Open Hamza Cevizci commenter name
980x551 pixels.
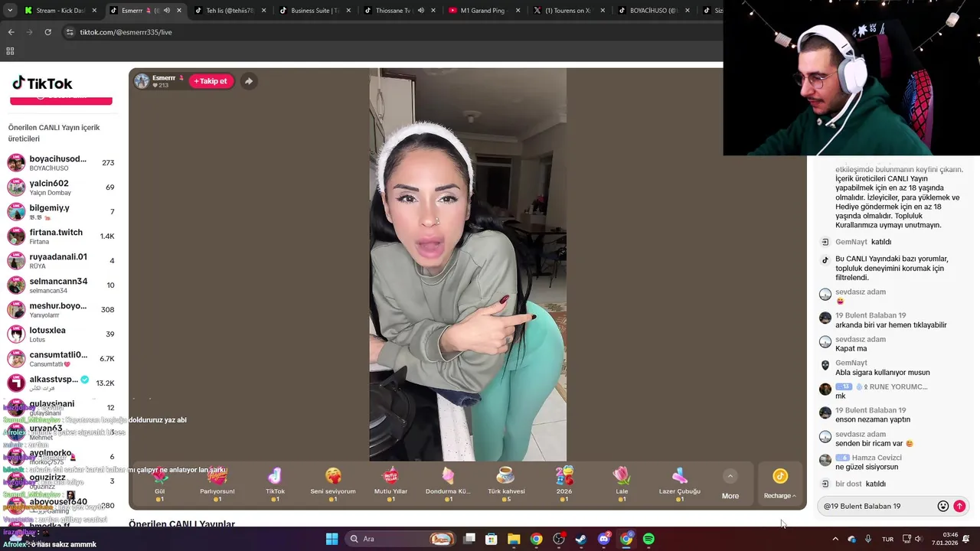(877, 458)
